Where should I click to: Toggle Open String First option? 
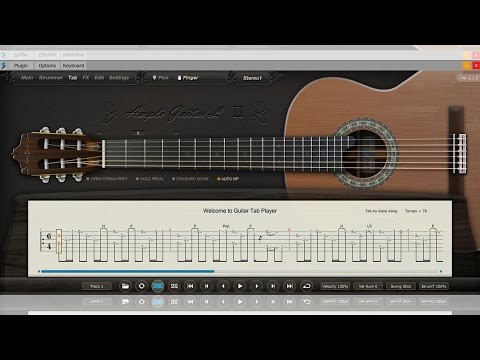pyautogui.click(x=107, y=179)
